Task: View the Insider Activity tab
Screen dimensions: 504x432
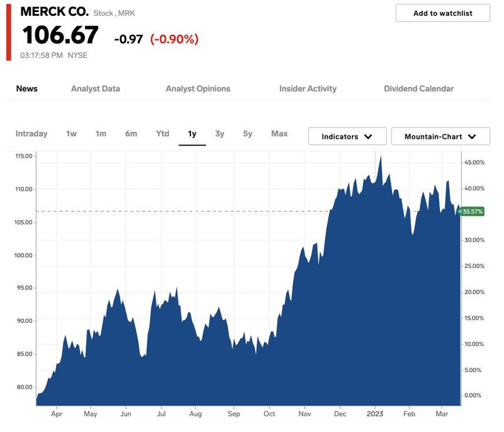Action: pyautogui.click(x=308, y=88)
